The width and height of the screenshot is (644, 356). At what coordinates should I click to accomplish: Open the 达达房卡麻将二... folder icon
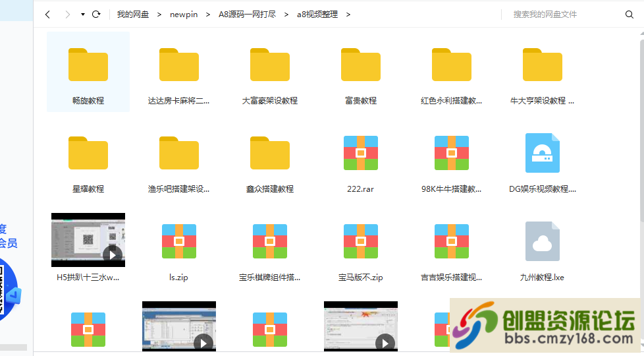click(179, 65)
